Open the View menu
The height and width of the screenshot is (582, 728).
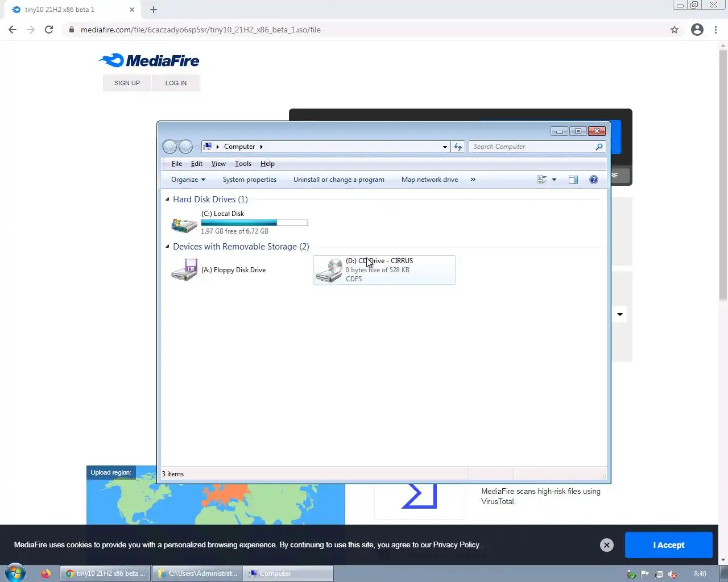[218, 164]
